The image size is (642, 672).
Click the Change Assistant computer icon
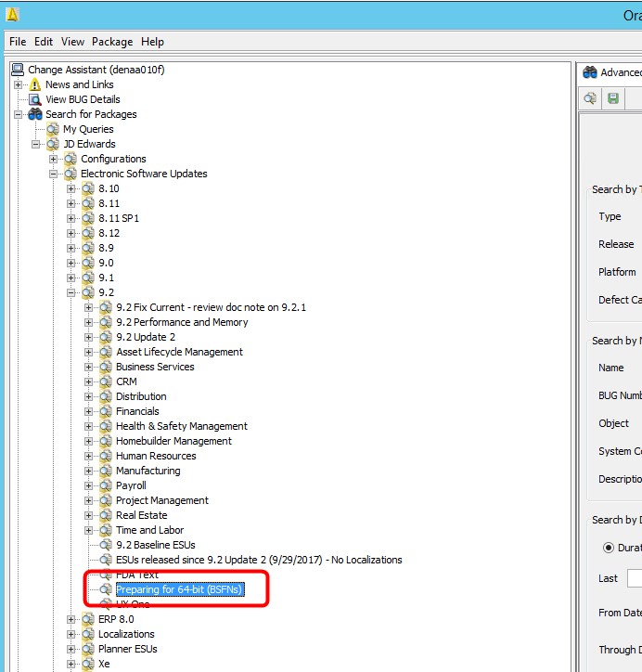pyautogui.click(x=18, y=70)
